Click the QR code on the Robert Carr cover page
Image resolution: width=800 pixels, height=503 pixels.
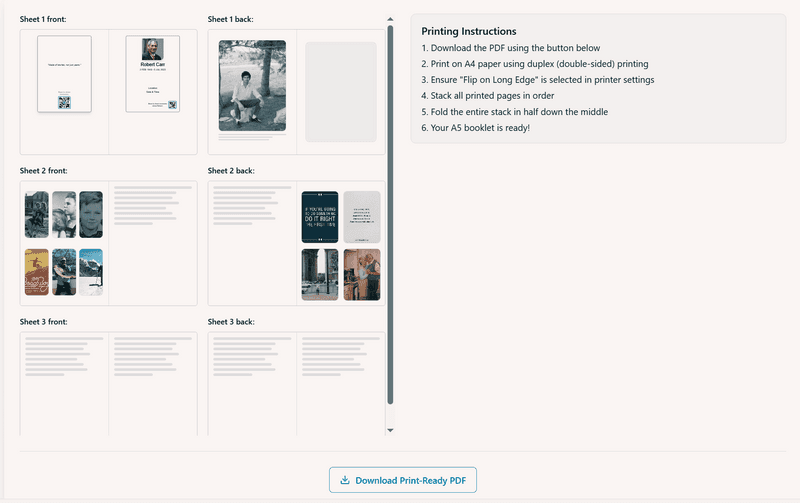coord(172,104)
